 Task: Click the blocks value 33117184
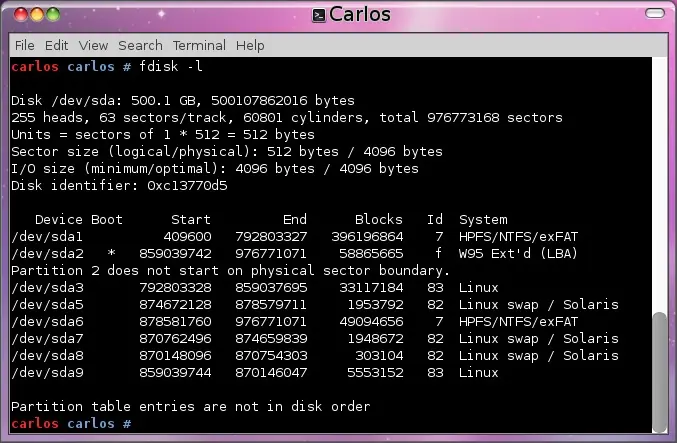(371, 288)
